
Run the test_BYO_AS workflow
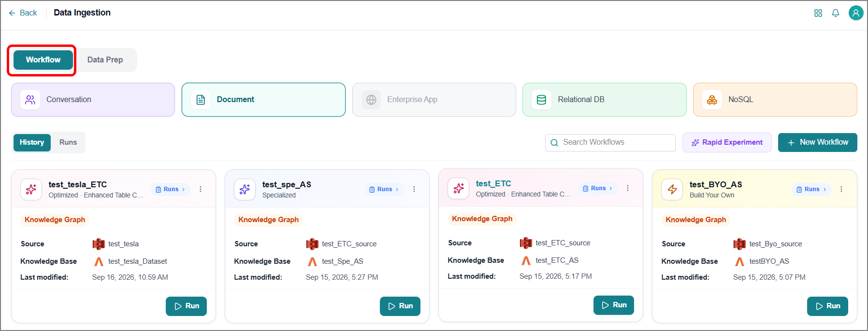827,306
